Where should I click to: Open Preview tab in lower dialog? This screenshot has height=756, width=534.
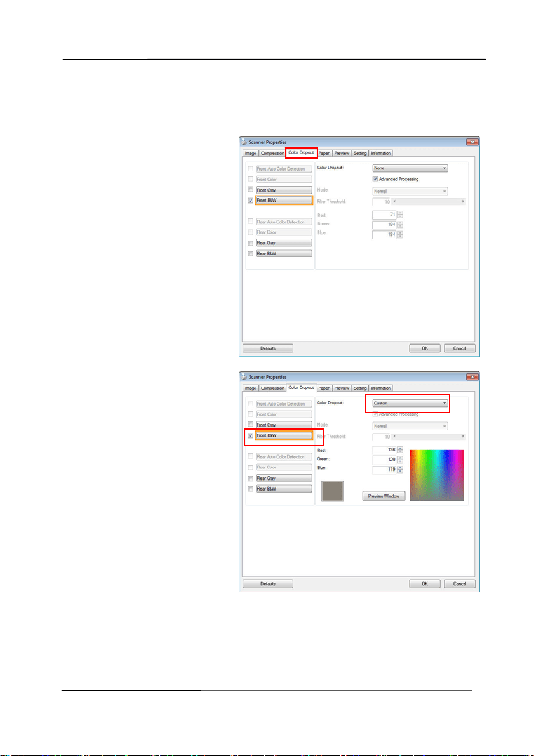click(342, 388)
